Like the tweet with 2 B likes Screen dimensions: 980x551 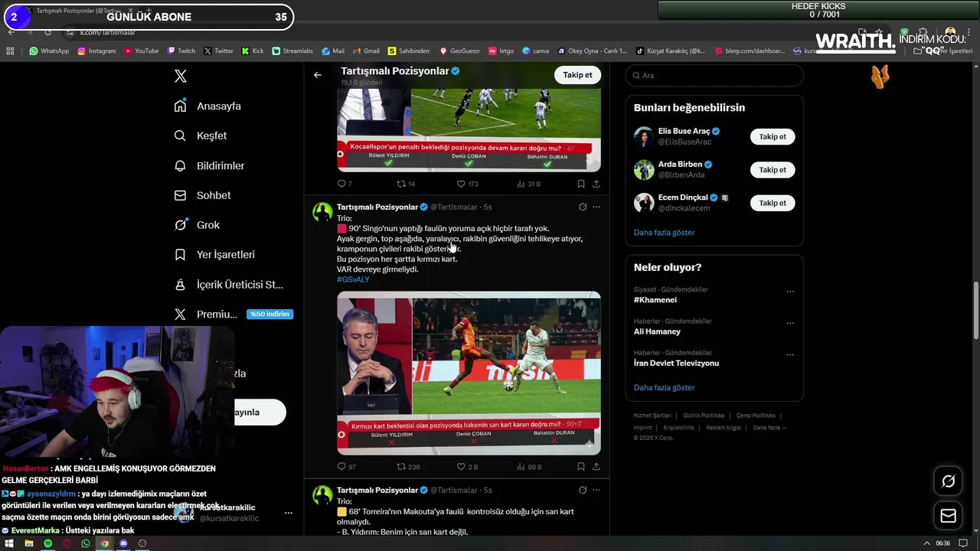pyautogui.click(x=467, y=467)
